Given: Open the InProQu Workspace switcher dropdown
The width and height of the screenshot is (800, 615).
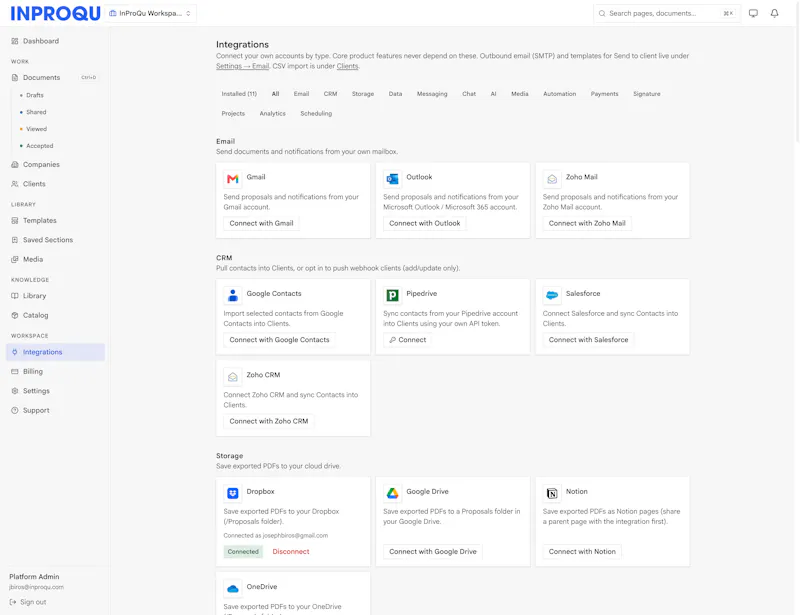Looking at the screenshot, I should [151, 13].
